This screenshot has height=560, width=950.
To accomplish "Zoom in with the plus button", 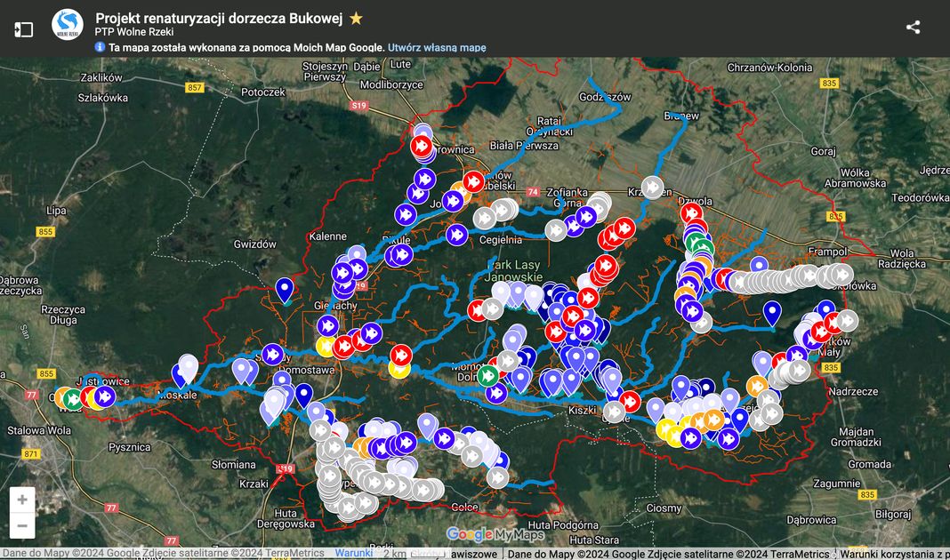I will 22,500.
